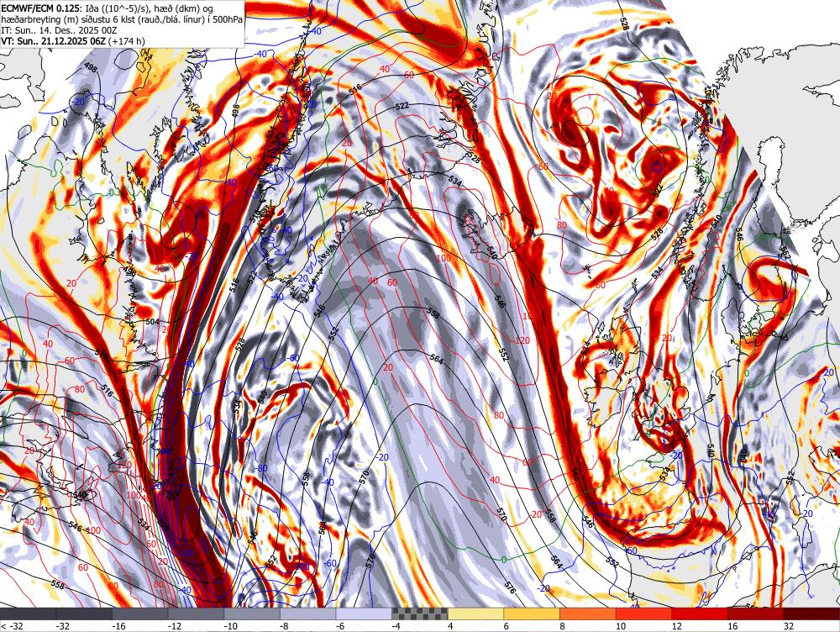Click the red legend swatch above '12' label
This screenshot has height=632, width=840.
700,614
